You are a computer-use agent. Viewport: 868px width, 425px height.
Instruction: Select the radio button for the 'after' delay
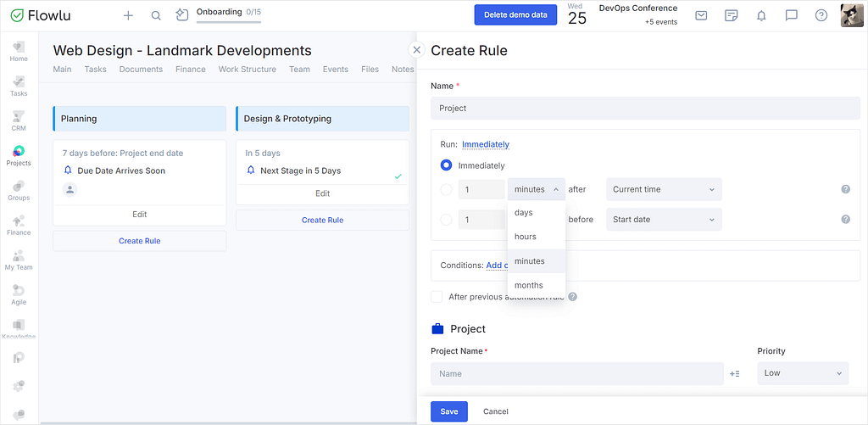tap(446, 189)
